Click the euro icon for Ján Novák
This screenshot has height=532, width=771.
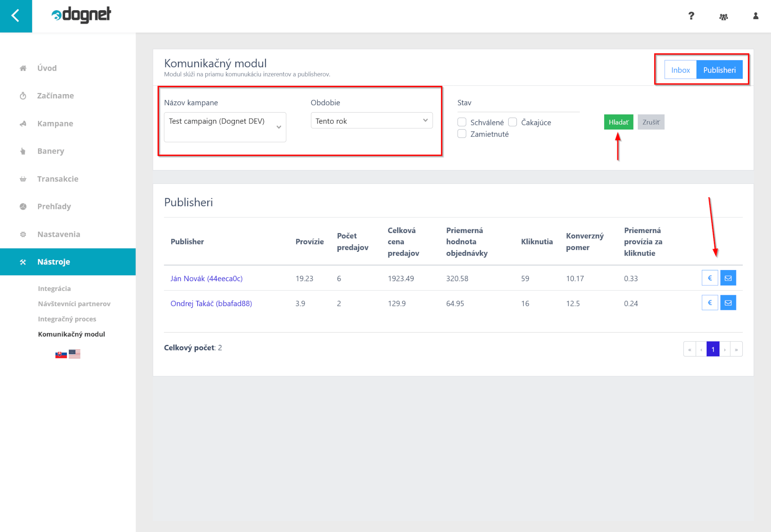[710, 278]
